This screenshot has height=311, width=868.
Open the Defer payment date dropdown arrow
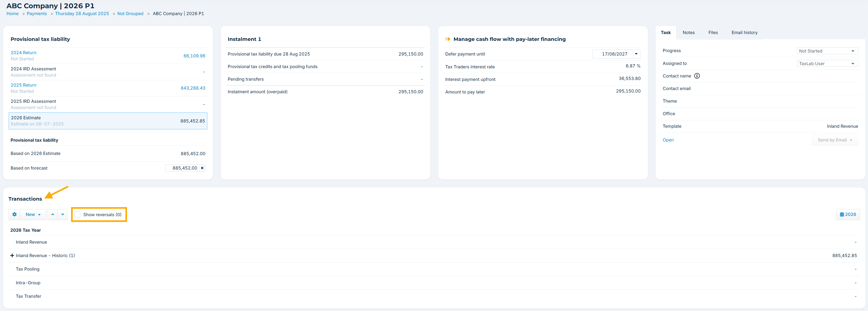tap(636, 54)
